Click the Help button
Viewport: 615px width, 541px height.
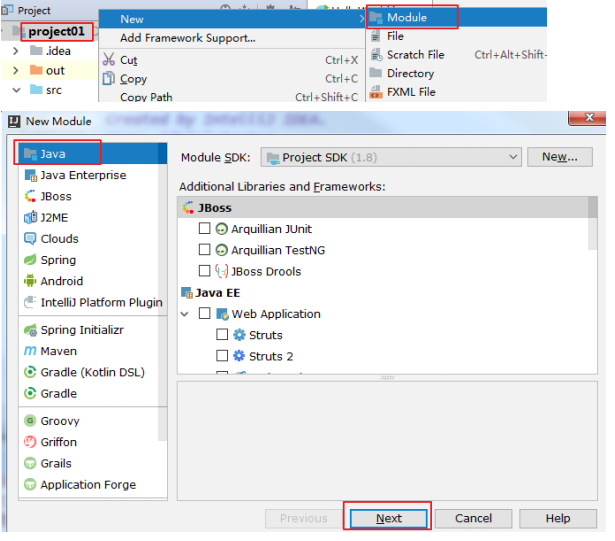559,519
